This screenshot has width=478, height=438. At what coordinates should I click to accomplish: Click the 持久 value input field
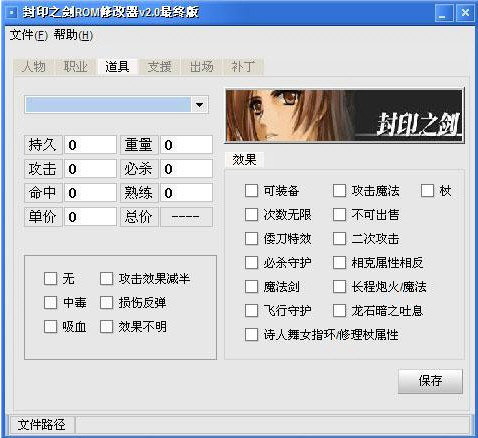tap(90, 145)
